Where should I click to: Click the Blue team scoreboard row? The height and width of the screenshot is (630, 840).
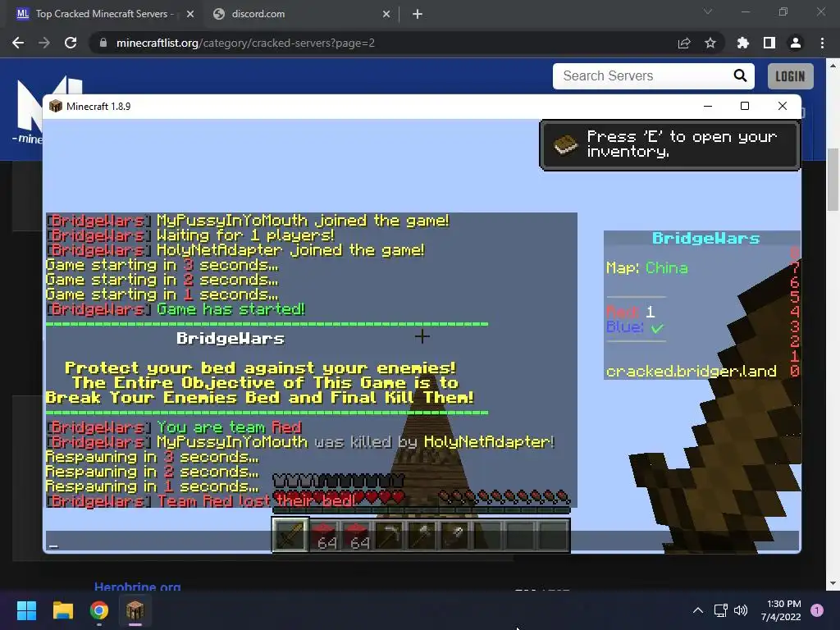pos(636,326)
